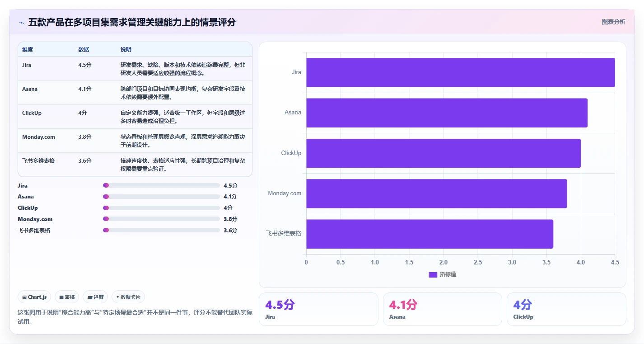Click the 维度 column header
The height and width of the screenshot is (344, 644).
pos(28,50)
